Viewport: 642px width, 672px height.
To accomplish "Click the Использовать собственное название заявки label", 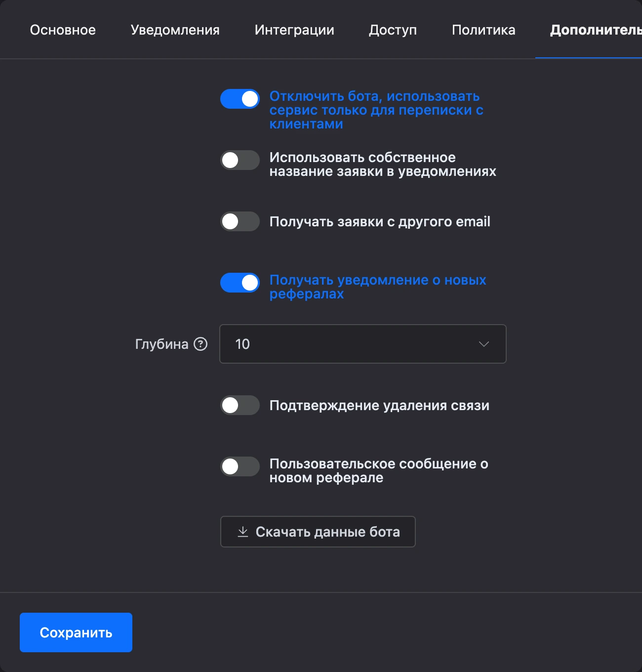I will 383,164.
